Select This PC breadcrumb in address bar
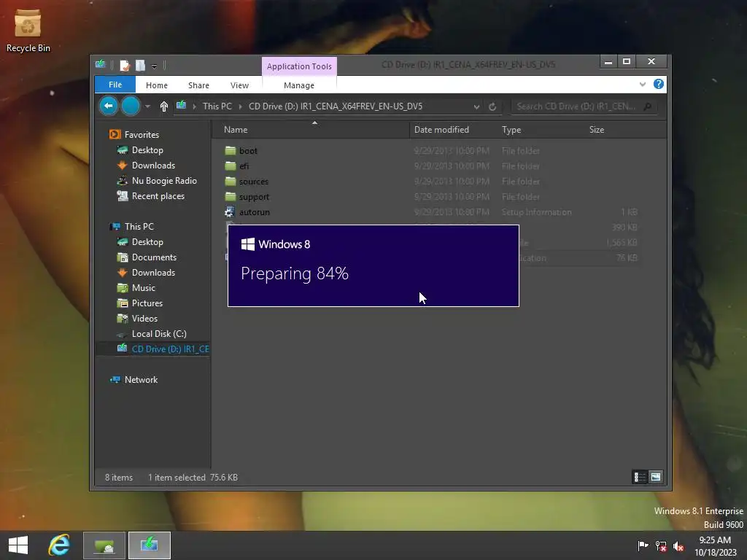The height and width of the screenshot is (560, 747). coord(217,106)
